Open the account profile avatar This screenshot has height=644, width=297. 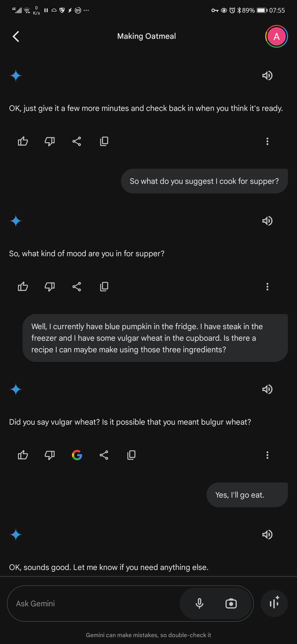point(276,36)
